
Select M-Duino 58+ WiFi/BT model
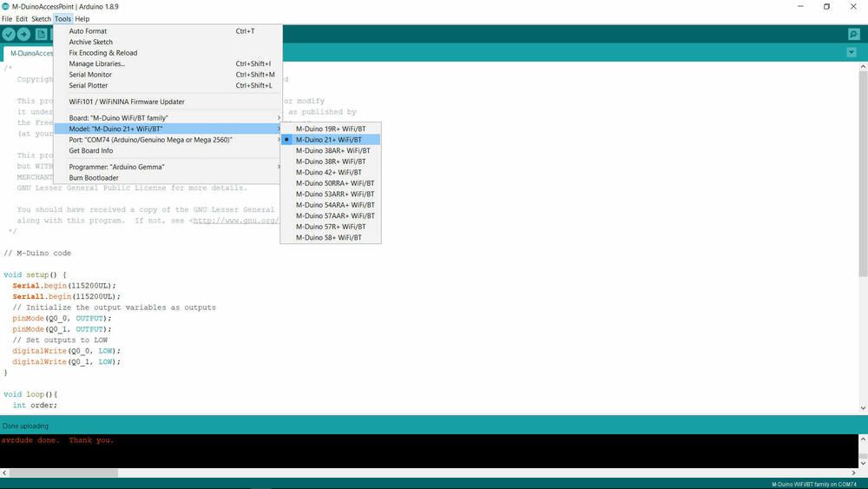point(331,238)
